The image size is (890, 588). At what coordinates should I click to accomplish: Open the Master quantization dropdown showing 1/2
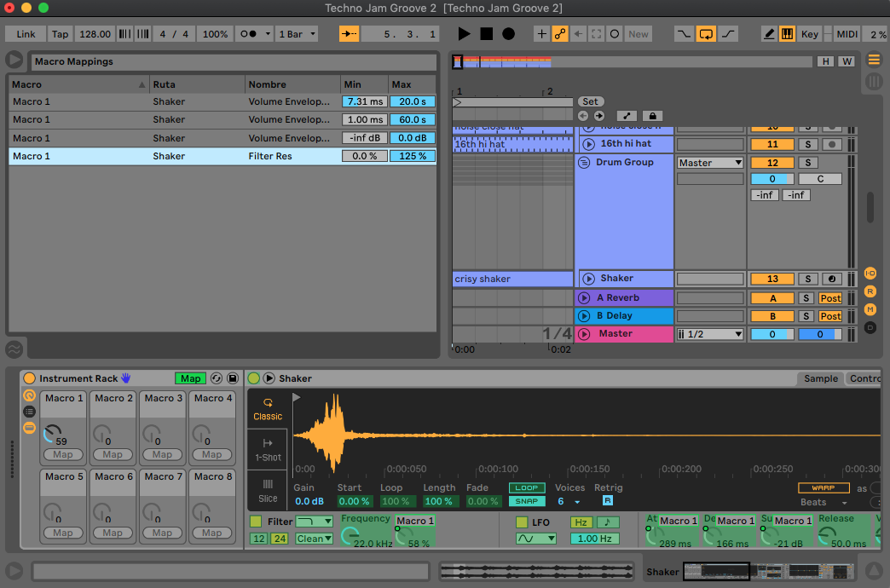[710, 333]
